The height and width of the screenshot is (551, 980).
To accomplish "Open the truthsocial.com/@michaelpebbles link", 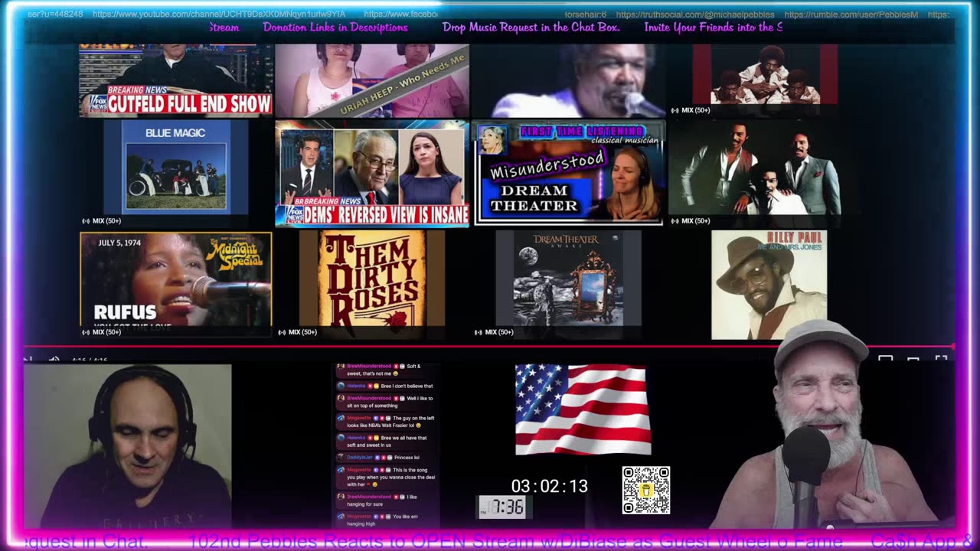I will [695, 15].
